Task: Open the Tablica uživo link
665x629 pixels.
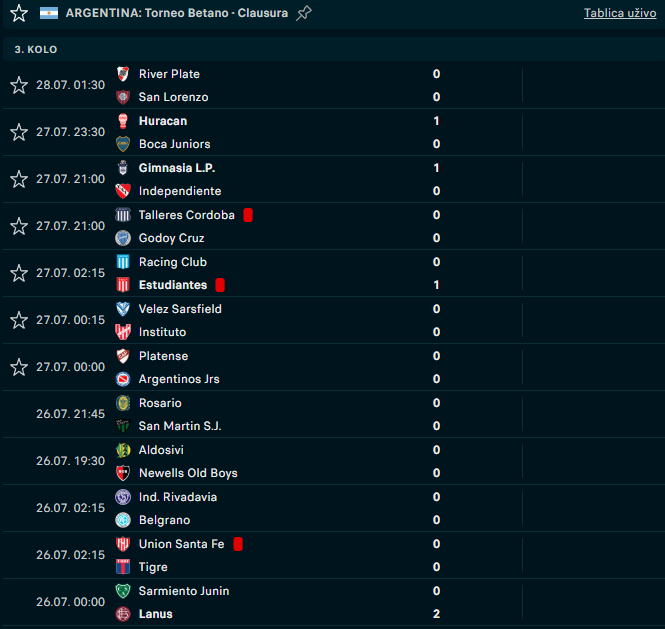Action: pyautogui.click(x=620, y=13)
